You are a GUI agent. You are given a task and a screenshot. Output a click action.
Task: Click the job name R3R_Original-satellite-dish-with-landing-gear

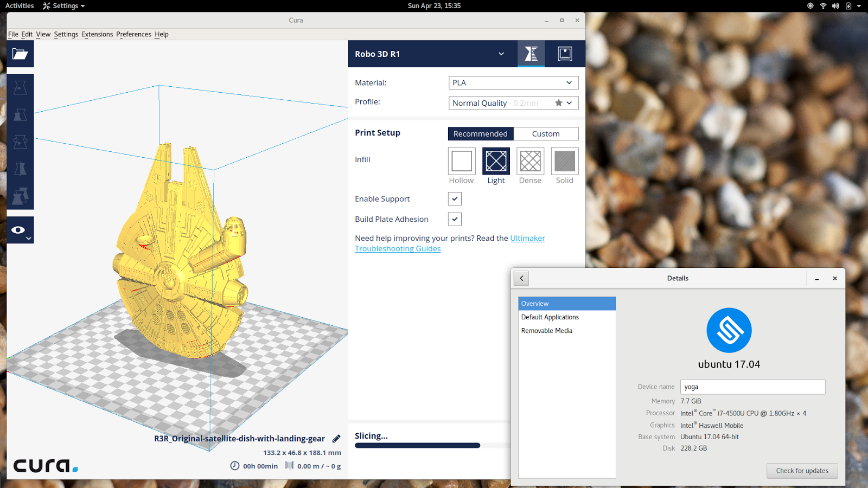pyautogui.click(x=239, y=439)
